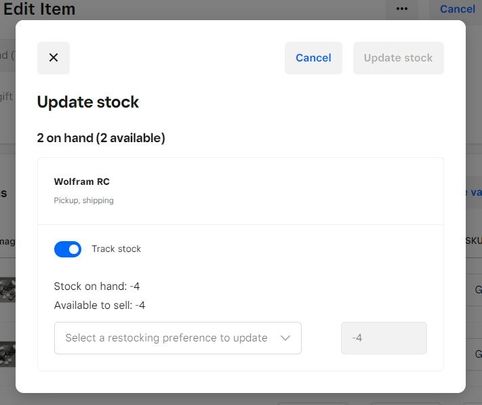Click the lower item thumbnail at left edge
The height and width of the screenshot is (405, 482).
[8, 354]
